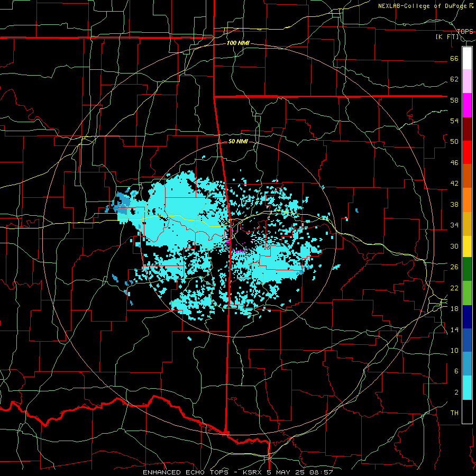Image resolution: width=476 pixels, height=476 pixels.
Task: Click the KSRX radar site identifier
Action: tap(253, 472)
